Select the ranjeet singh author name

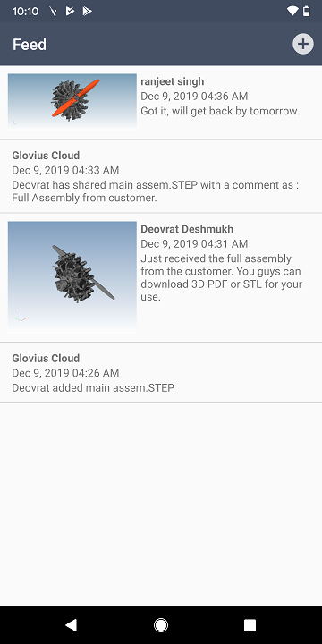coord(172,81)
